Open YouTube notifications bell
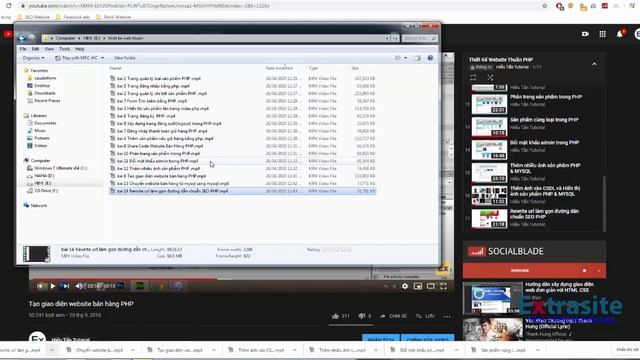The height and width of the screenshot is (360, 640). (x=620, y=34)
